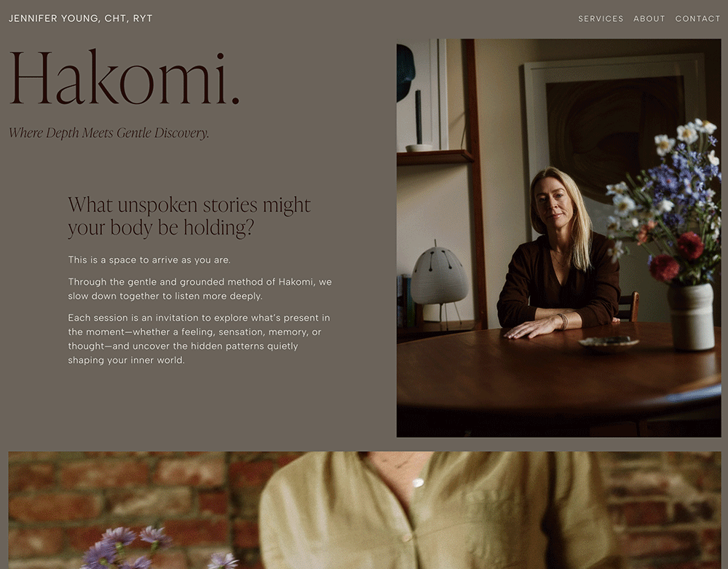Open the Contact page link
Image resolution: width=728 pixels, height=569 pixels.
tap(697, 19)
